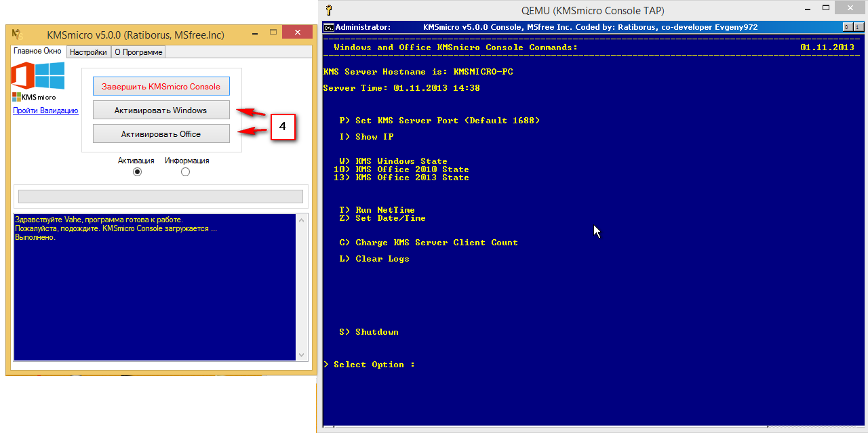Click the KMSmicro v5.0.0 window title text
The width and height of the screenshot is (868, 433).
click(136, 35)
